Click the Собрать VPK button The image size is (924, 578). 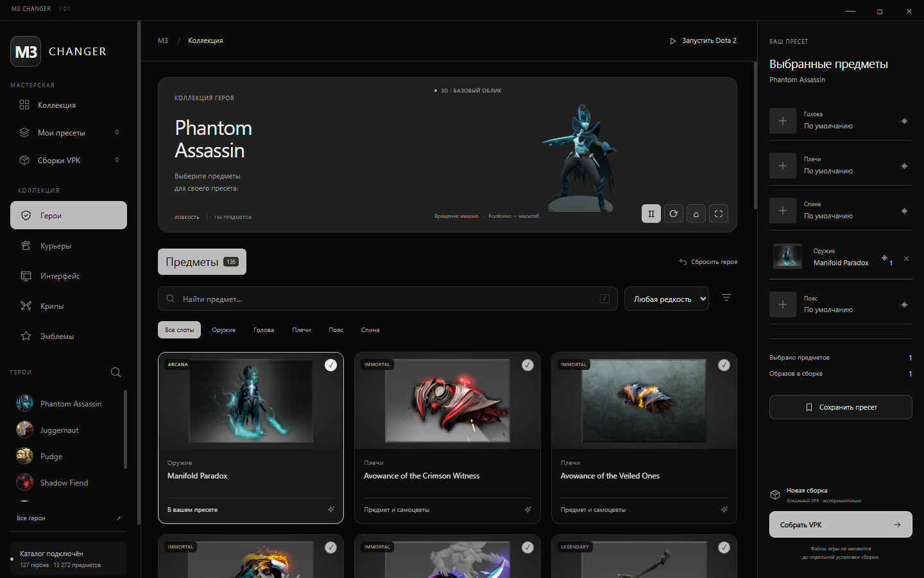(841, 525)
